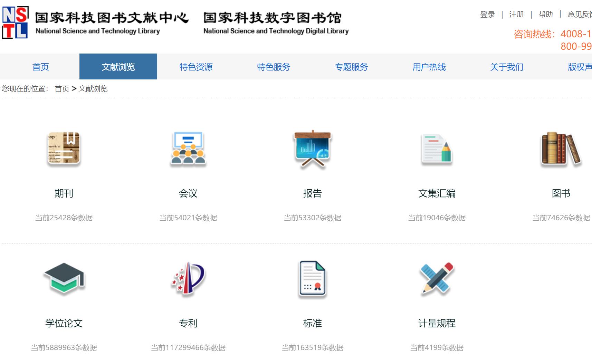Open the 专题服务 navigation tab
Viewport: 592px width, 364px height.
[x=351, y=66]
